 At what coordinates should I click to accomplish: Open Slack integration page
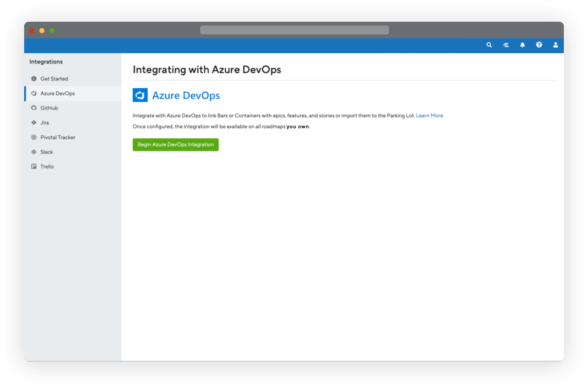(x=73, y=152)
